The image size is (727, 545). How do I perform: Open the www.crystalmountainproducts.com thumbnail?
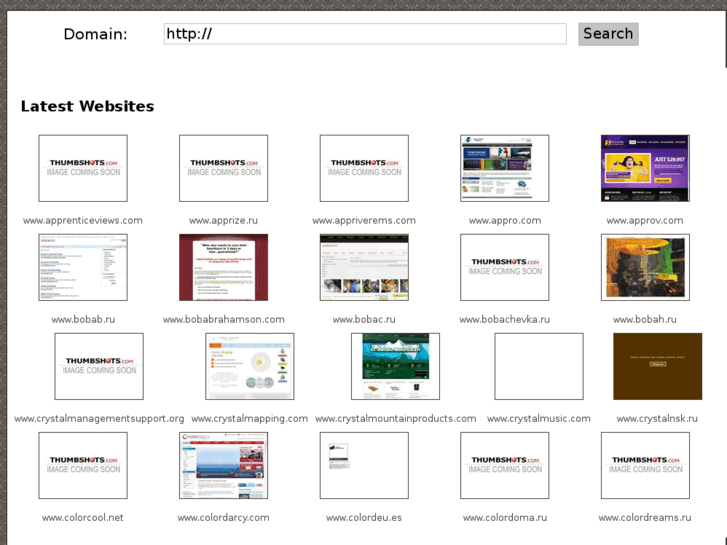pos(395,366)
